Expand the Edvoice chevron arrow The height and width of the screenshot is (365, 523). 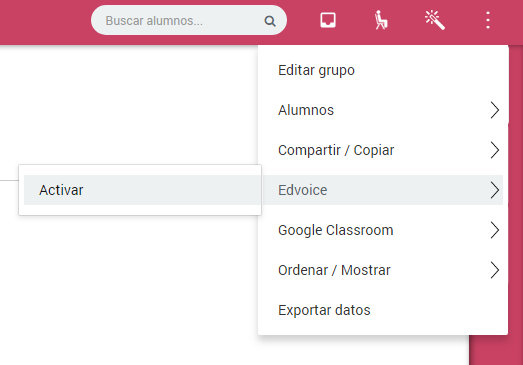click(x=495, y=190)
